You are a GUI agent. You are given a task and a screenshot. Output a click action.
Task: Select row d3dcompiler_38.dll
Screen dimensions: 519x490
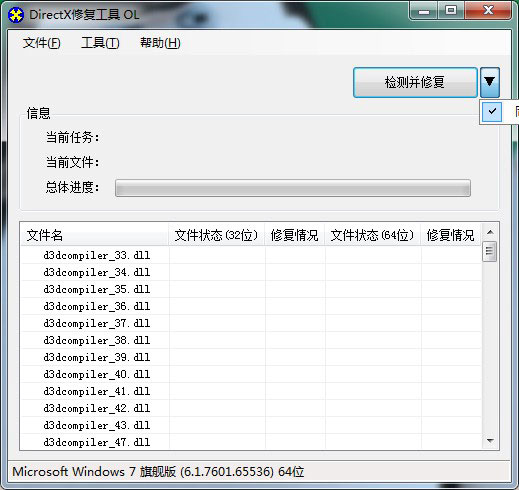coord(251,340)
